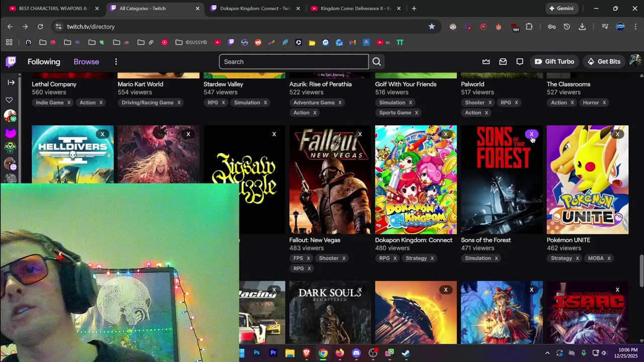Open OBS Studio from the taskbar
Image resolution: width=644 pixels, height=362 pixels.
(x=373, y=353)
